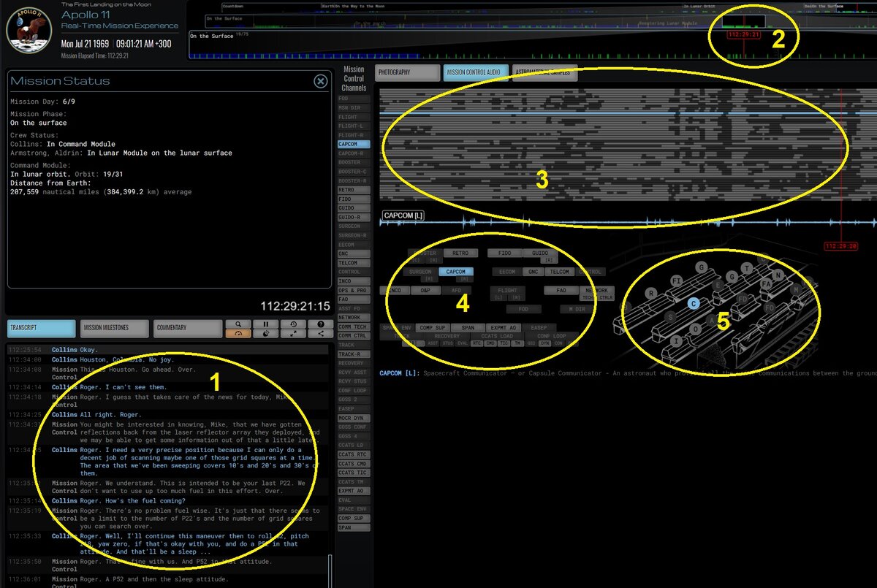Screen dimensions: 877x588
Task: Open the Mission Milestones tab
Action: [113, 328]
